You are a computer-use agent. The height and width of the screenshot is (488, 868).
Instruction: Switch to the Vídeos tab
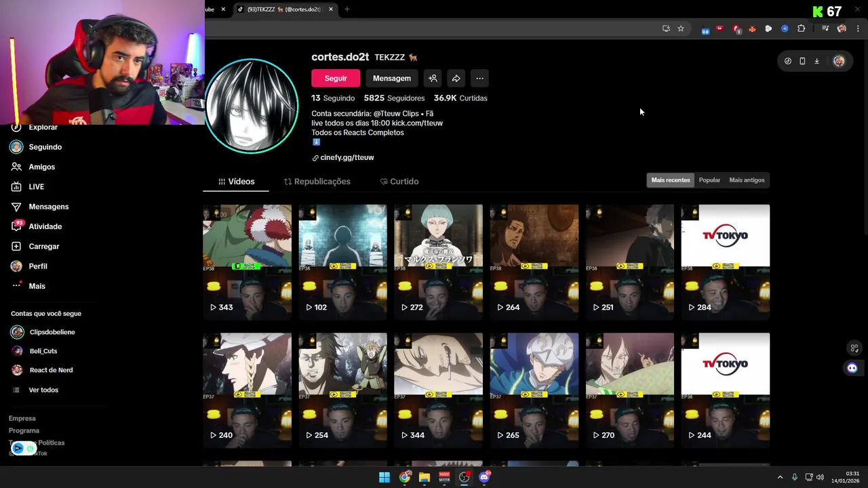[236, 182]
